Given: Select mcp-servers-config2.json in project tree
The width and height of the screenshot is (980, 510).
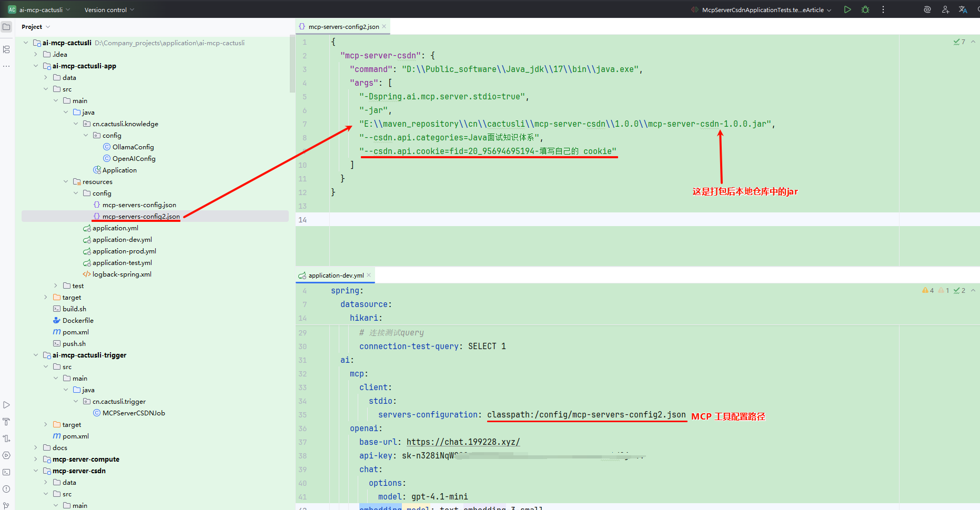Looking at the screenshot, I should click(x=141, y=217).
